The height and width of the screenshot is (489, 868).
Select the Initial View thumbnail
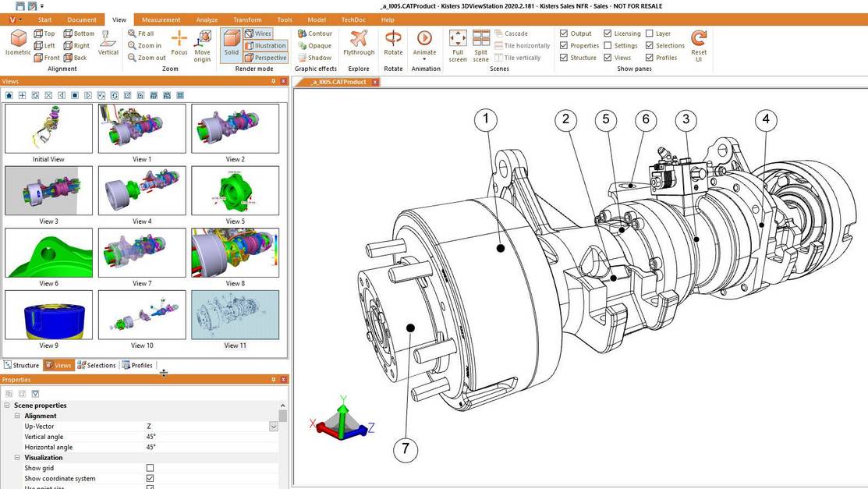tap(48, 129)
